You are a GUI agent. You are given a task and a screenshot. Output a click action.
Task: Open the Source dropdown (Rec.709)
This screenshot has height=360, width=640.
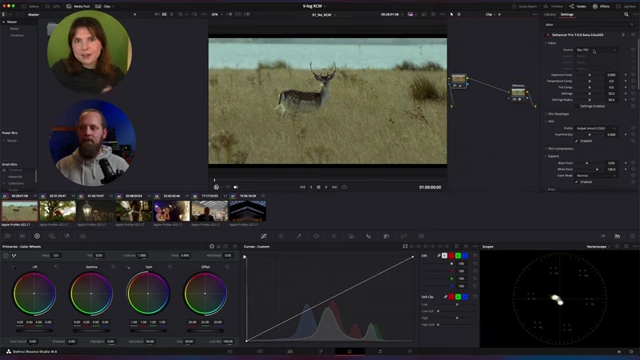[596, 50]
